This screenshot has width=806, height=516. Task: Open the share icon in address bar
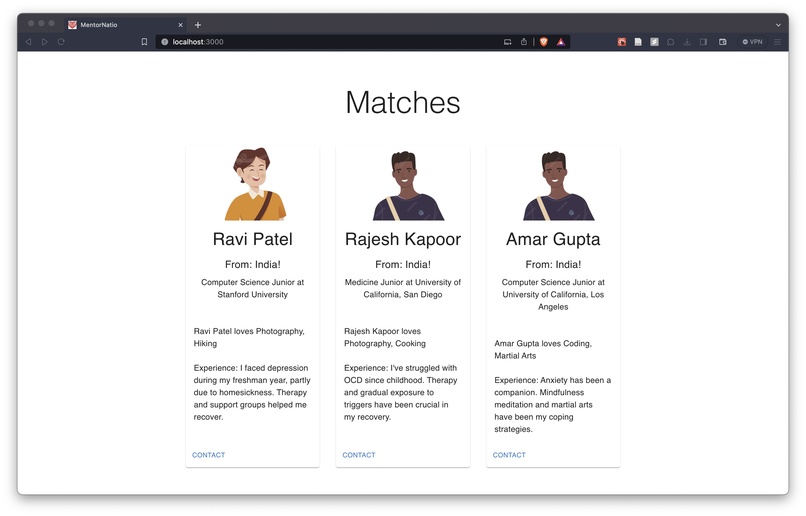click(x=523, y=42)
